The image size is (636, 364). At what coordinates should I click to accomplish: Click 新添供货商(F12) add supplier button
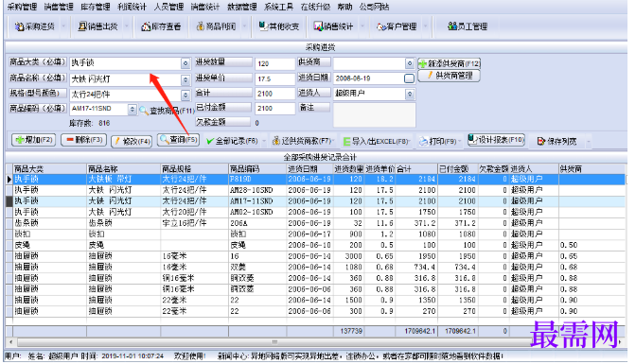450,63
